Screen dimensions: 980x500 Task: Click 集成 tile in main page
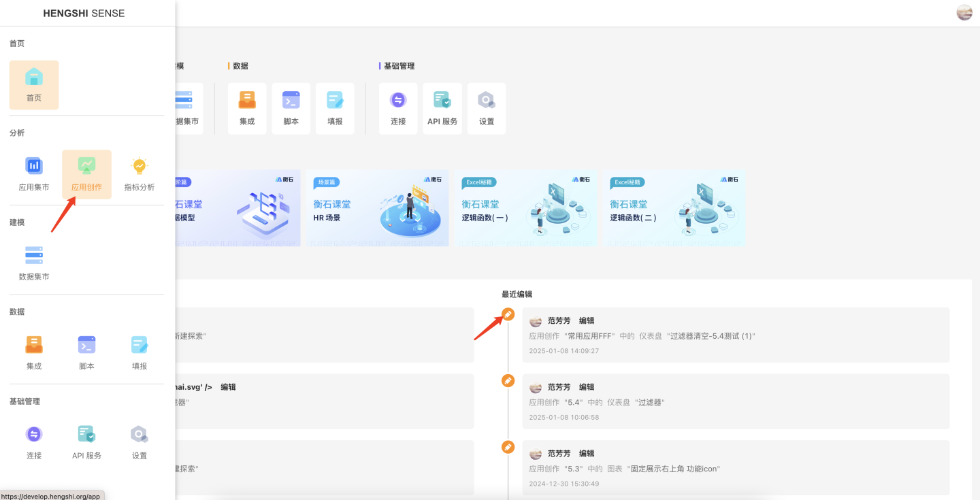point(247,108)
